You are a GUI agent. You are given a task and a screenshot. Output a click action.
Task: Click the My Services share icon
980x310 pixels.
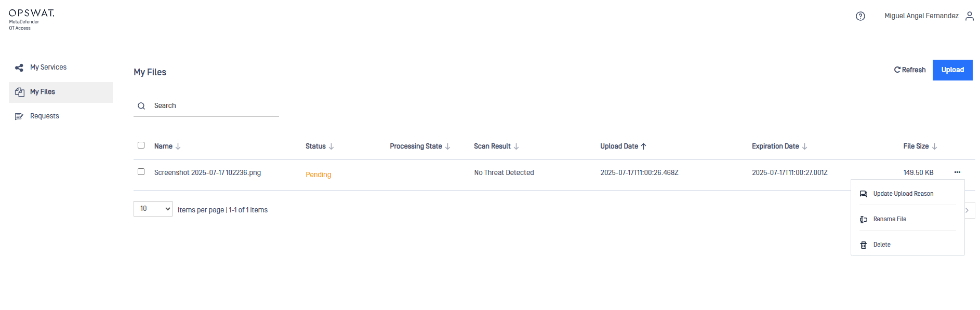(19, 68)
